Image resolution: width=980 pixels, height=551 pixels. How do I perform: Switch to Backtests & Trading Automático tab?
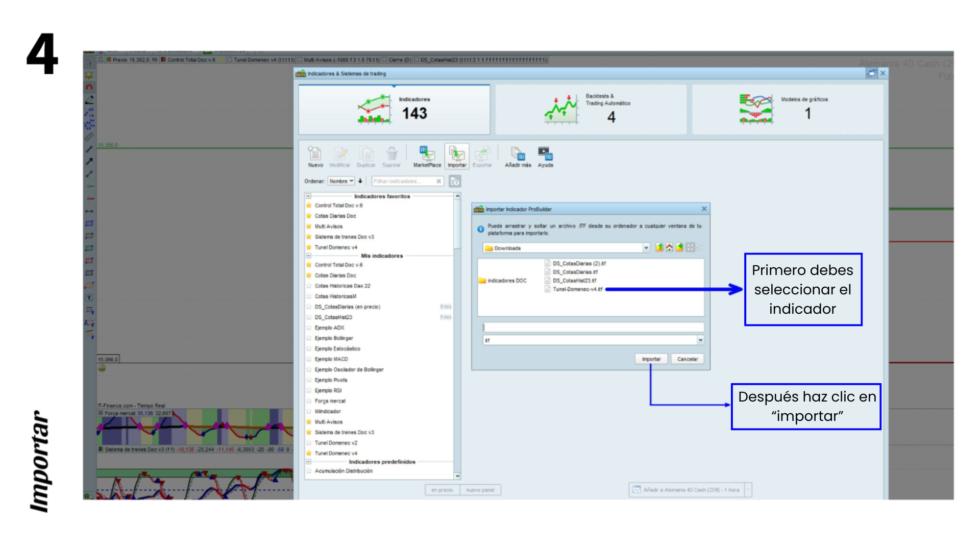tap(591, 110)
